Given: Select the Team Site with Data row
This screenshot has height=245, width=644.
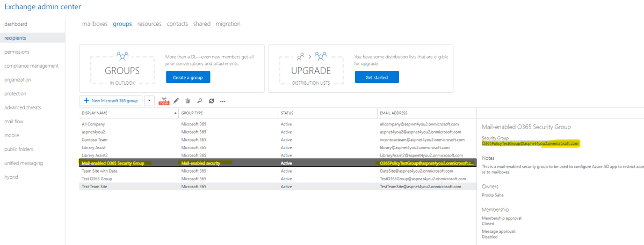Looking at the screenshot, I should (x=278, y=171).
